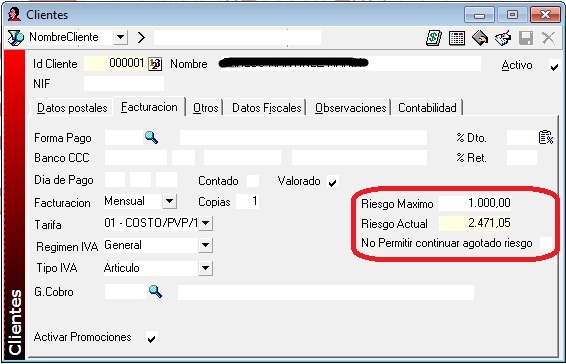Open the green dollar invoice icon
The image size is (566, 364).
pos(434,38)
